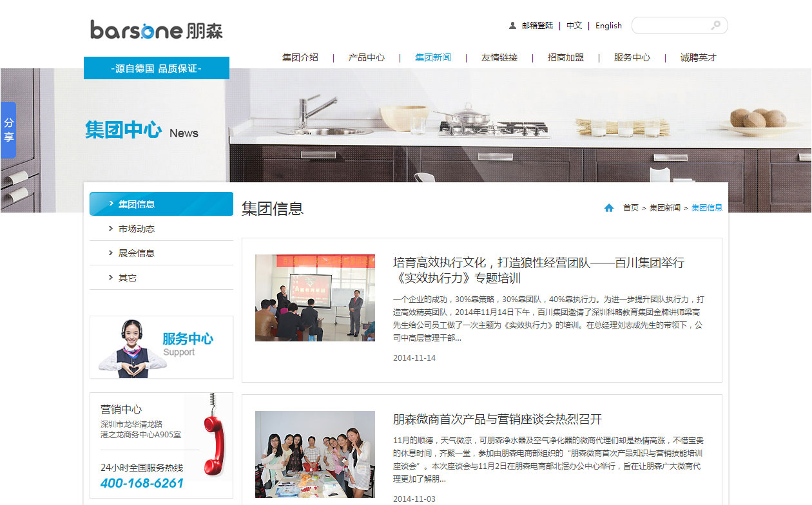Go to 招商加盟 in navigation

point(565,57)
